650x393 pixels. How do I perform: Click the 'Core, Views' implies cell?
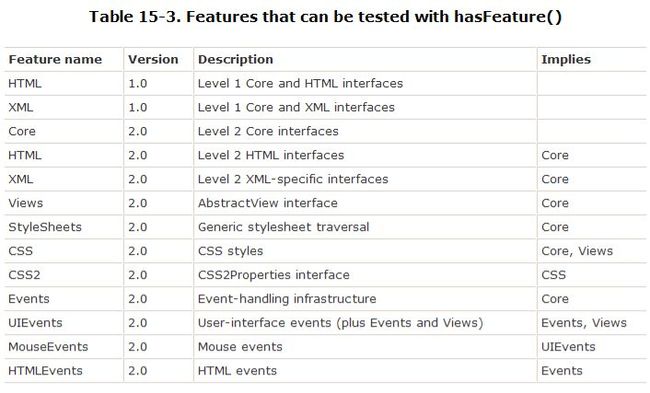[577, 251]
